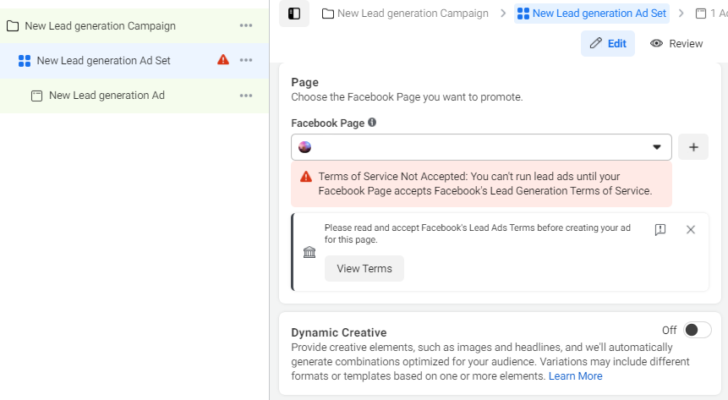
Task: Click the Terms of Service Not Accepted message
Action: tap(485, 184)
